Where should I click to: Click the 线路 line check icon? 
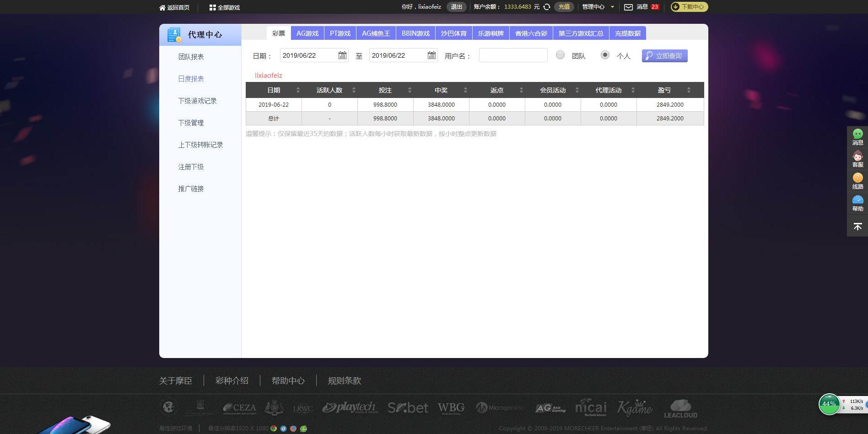[x=857, y=179]
